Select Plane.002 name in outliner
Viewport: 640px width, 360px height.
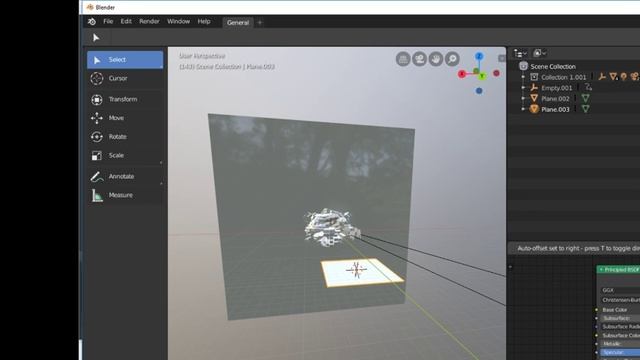(555, 99)
